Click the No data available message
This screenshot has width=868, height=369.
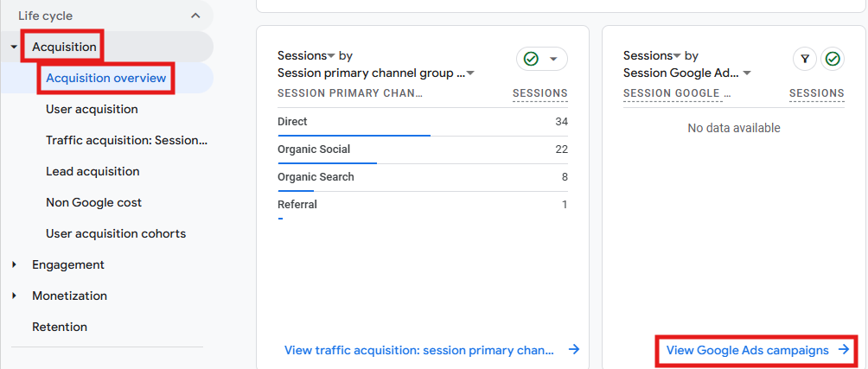(x=734, y=129)
